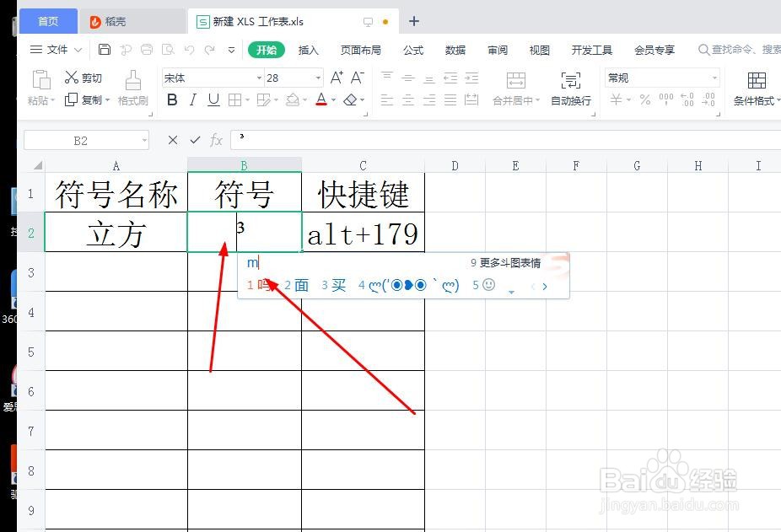
Task: Switch to the 公式 tab
Action: point(413,50)
